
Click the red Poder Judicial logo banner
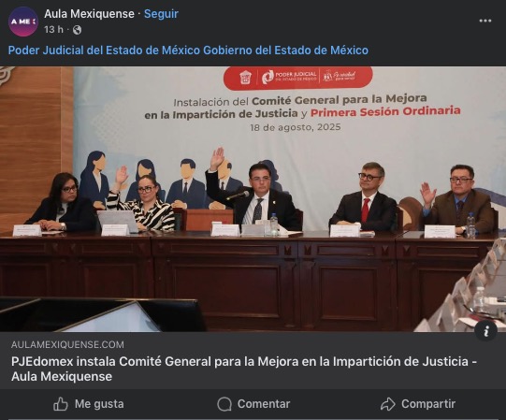tap(297, 78)
